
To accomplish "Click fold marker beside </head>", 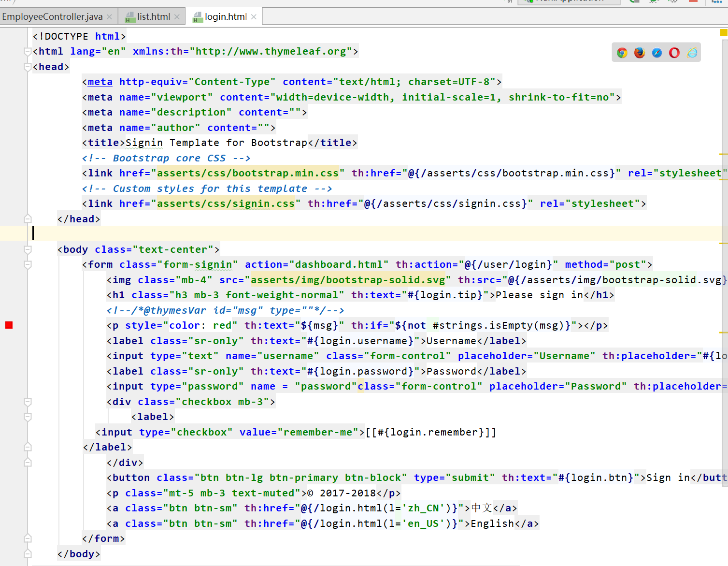I will point(28,218).
